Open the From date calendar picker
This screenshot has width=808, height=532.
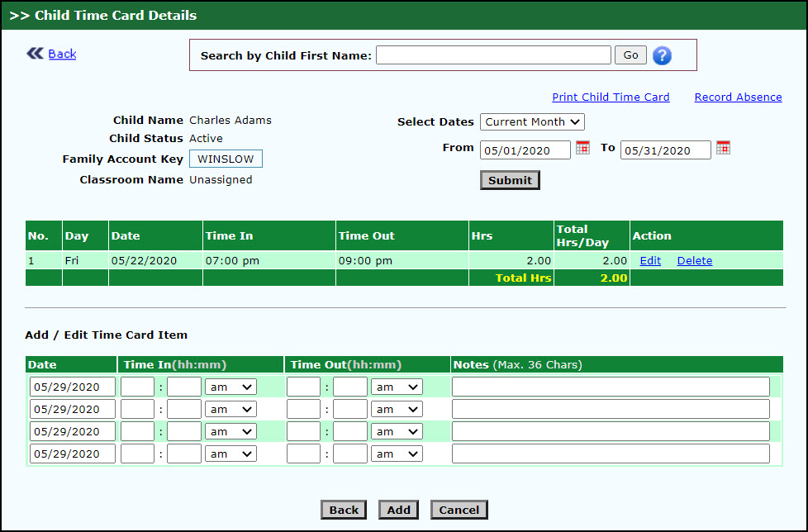click(x=582, y=148)
